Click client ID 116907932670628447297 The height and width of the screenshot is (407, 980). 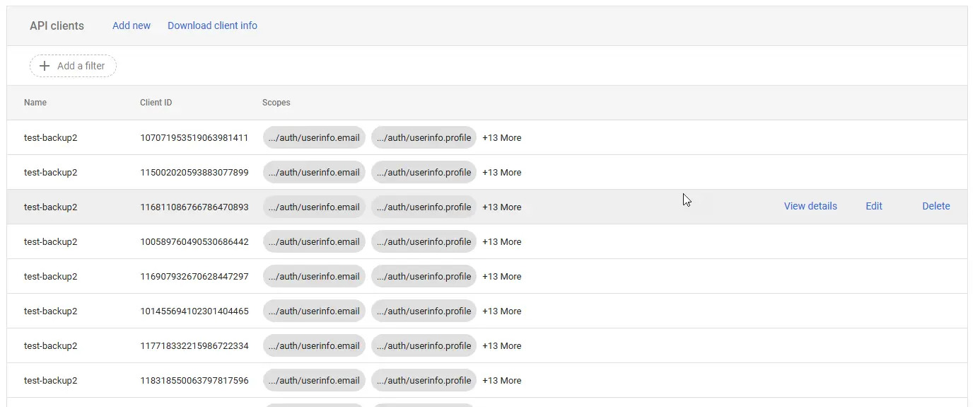click(194, 277)
